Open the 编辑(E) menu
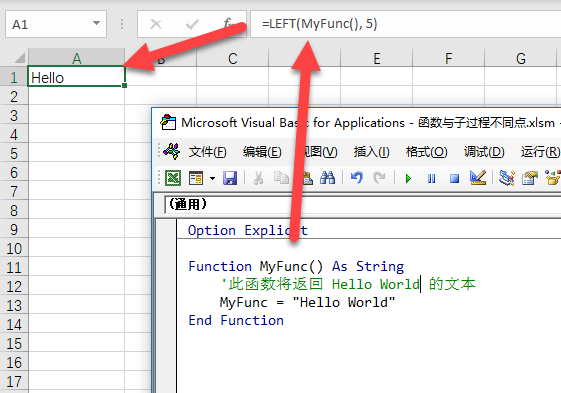 (x=262, y=152)
